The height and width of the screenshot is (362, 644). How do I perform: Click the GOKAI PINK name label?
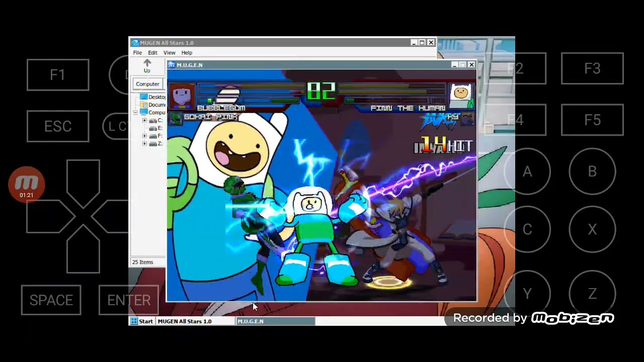[x=210, y=117]
